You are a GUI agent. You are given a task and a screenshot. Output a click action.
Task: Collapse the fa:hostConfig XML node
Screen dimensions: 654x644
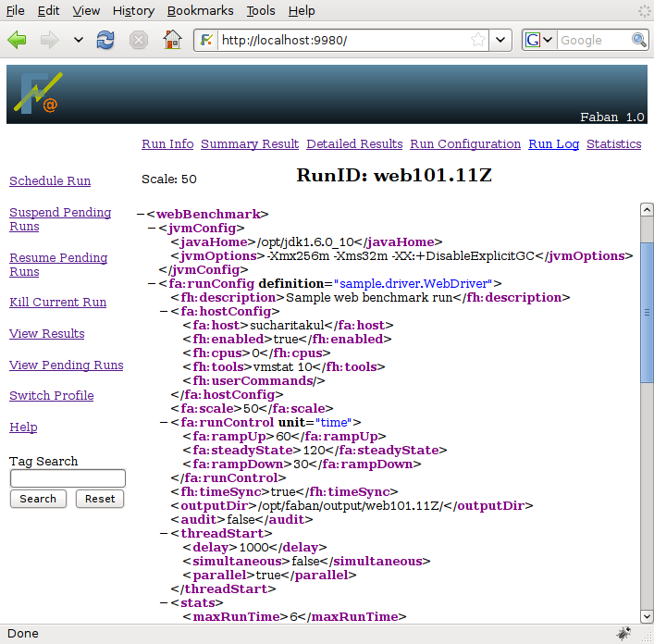pos(164,312)
